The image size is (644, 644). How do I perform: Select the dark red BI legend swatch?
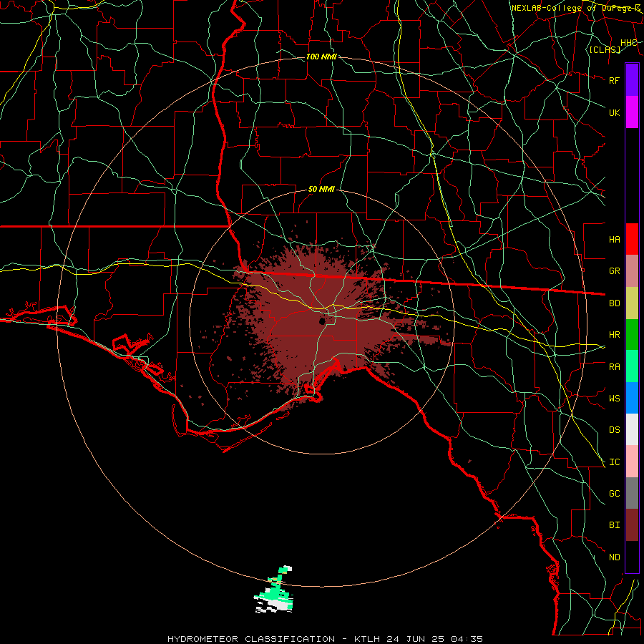click(x=632, y=525)
